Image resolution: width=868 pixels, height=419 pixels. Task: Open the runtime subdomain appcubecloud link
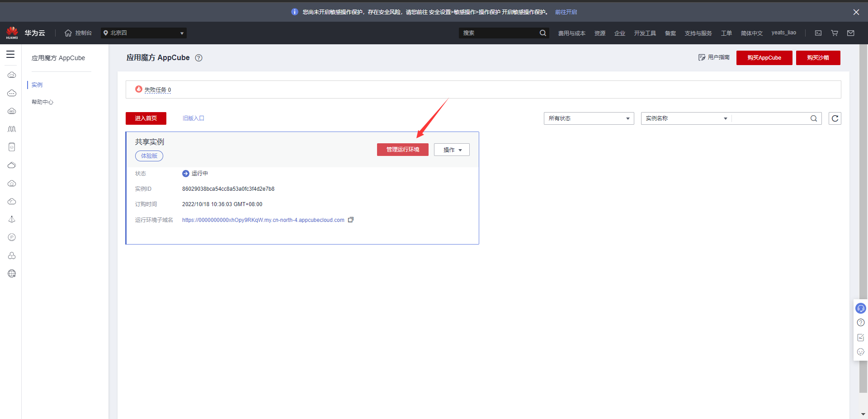(x=263, y=220)
